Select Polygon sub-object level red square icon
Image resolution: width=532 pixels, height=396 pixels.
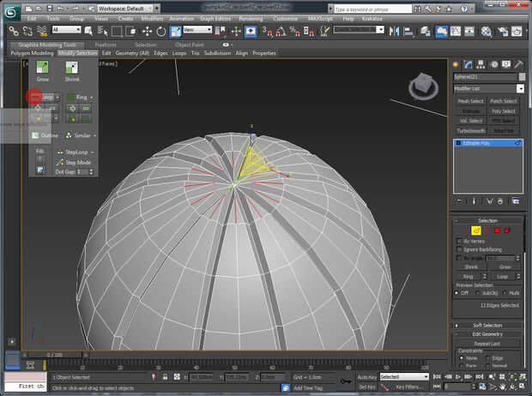[495, 231]
